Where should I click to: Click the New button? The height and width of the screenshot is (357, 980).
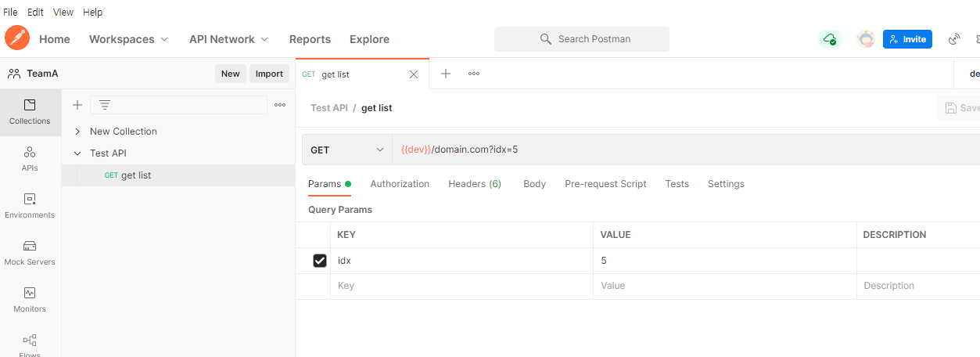[231, 74]
